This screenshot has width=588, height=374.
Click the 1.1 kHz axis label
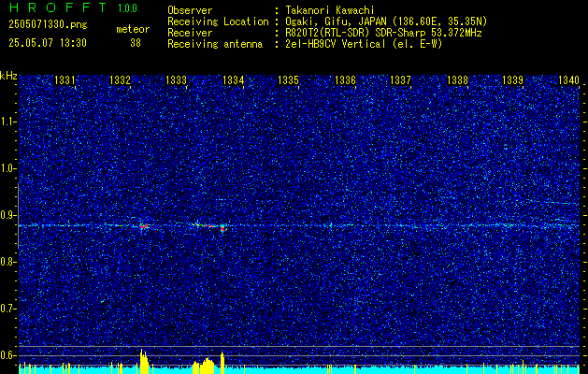[x=8, y=122]
